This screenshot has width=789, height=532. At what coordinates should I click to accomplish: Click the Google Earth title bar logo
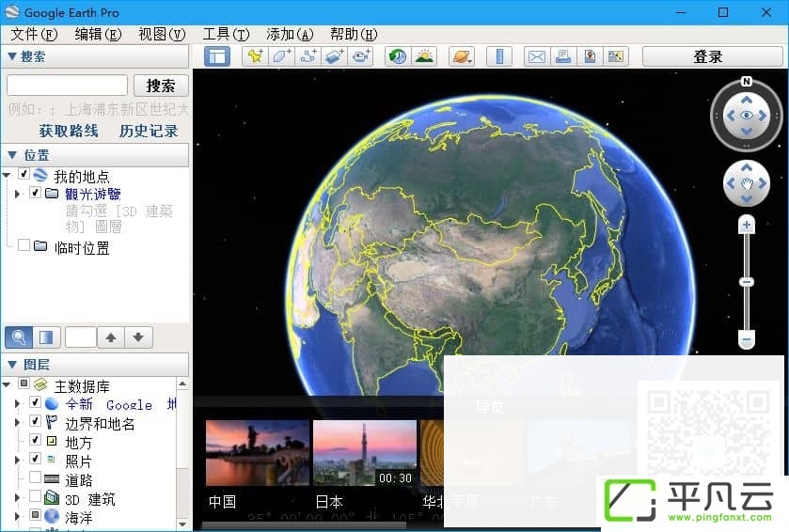point(11,12)
